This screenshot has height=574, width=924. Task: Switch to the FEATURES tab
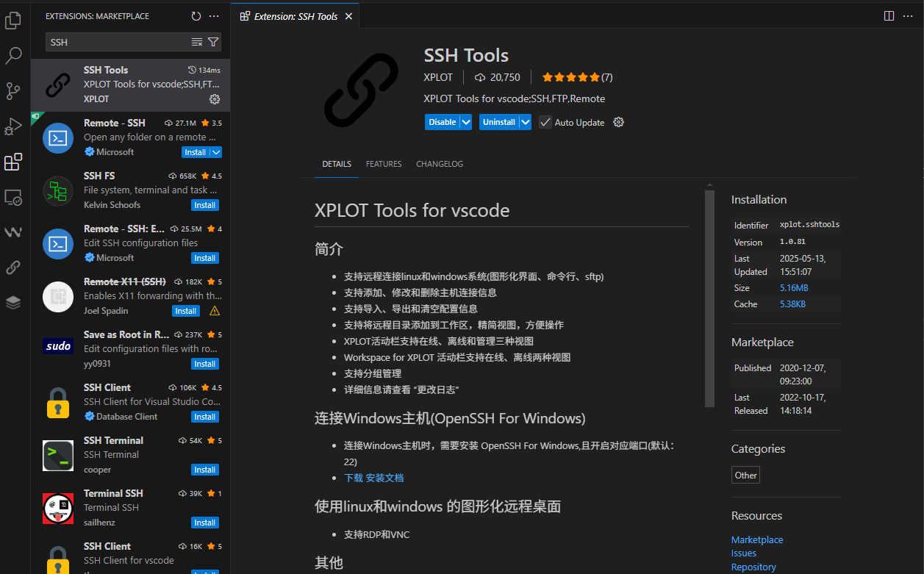coord(384,164)
